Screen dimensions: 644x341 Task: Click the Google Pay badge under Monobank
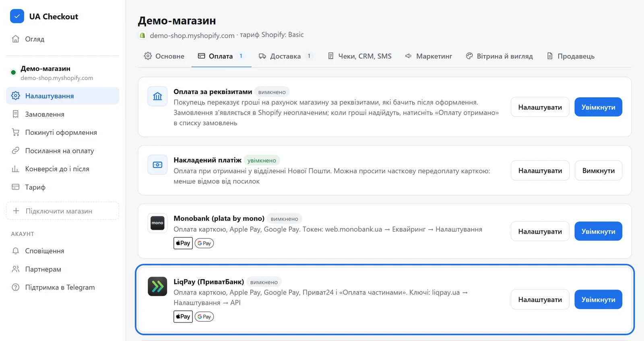204,243
